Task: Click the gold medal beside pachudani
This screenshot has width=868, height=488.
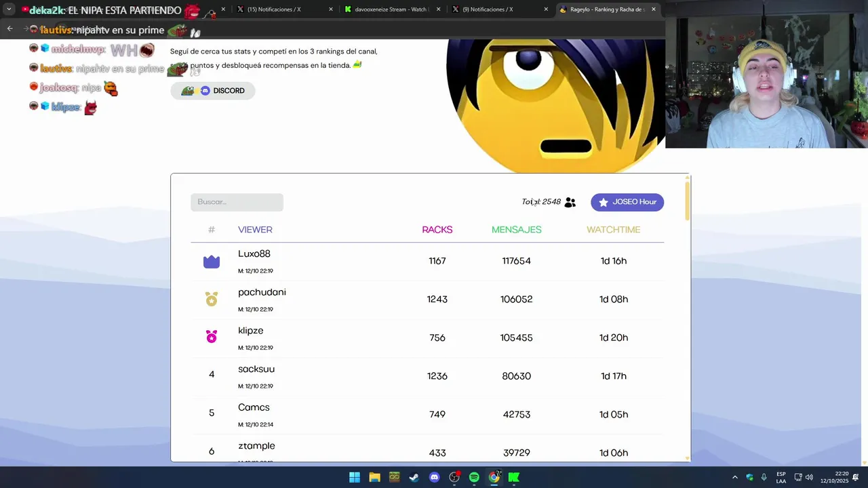Action: tap(212, 299)
